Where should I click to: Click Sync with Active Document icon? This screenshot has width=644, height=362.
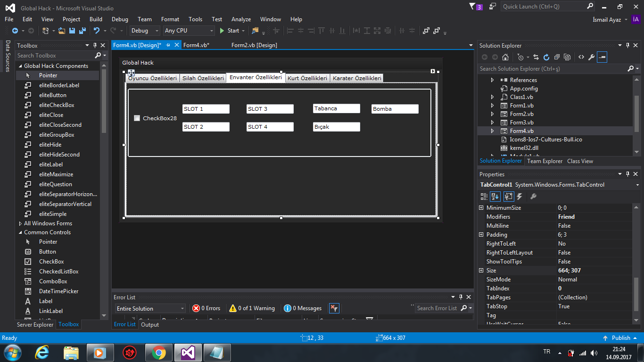(x=536, y=57)
